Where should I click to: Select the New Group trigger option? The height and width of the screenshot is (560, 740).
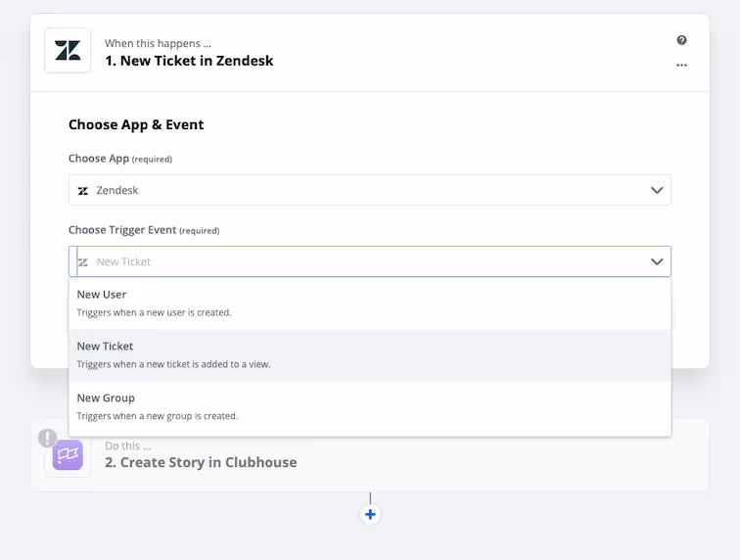(370, 406)
